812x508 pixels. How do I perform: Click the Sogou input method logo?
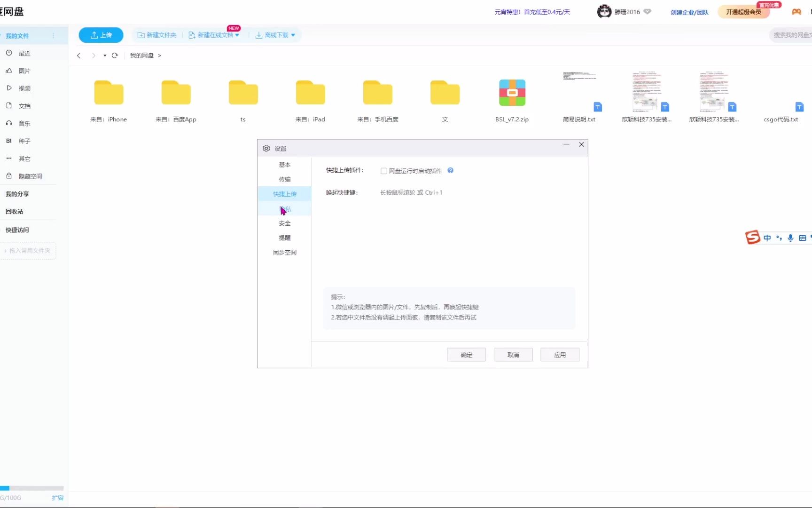752,237
